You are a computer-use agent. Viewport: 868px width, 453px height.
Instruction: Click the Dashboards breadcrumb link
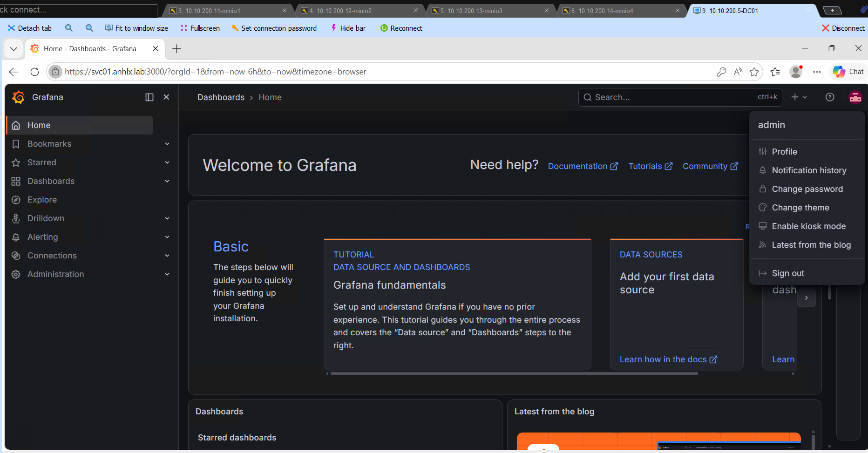click(221, 97)
